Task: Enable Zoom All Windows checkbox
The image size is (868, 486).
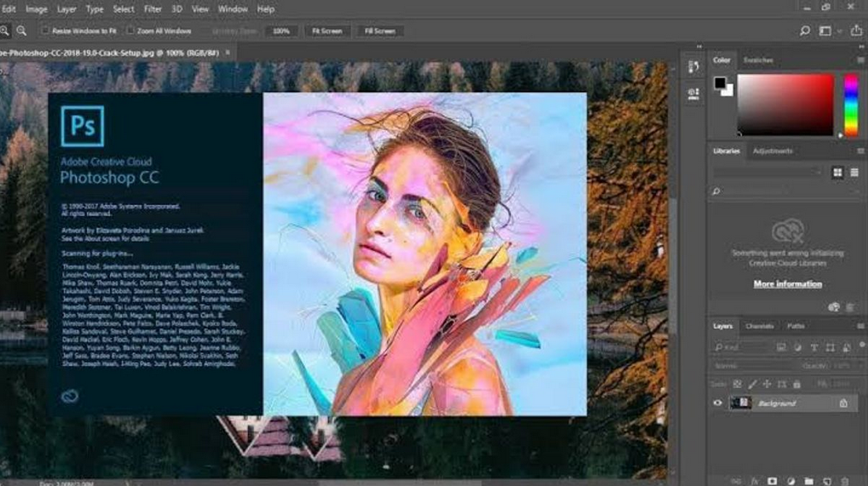Action: point(130,31)
